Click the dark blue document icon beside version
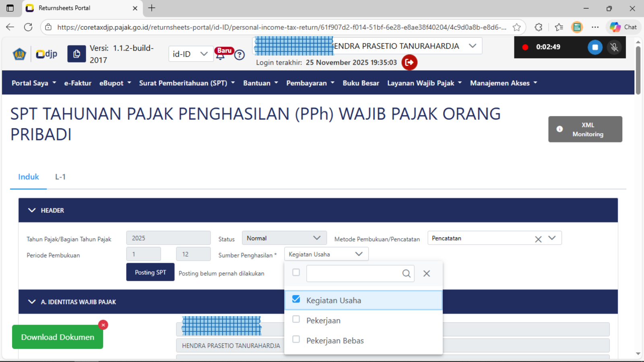Screen dimensions: 644x362 [x=76, y=54]
